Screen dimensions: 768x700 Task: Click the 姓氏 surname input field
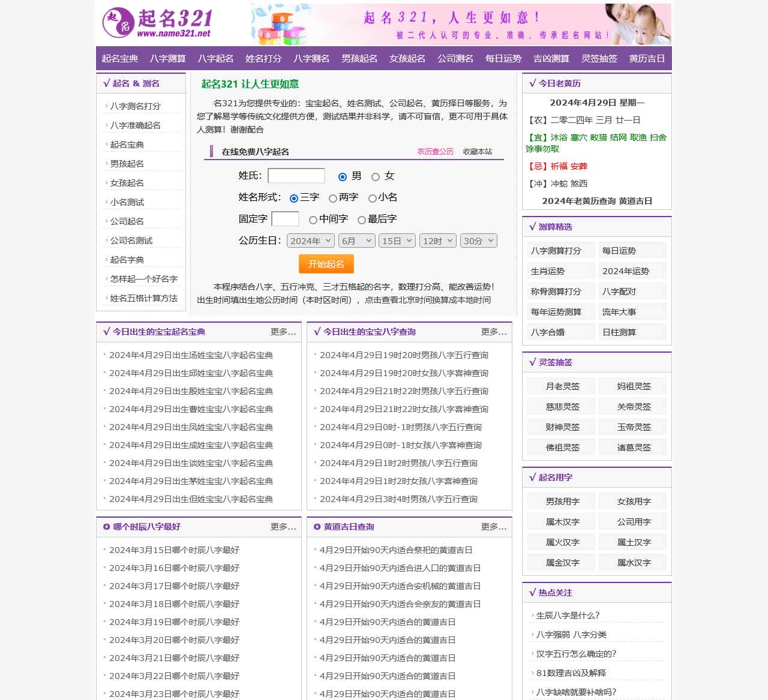pos(296,176)
